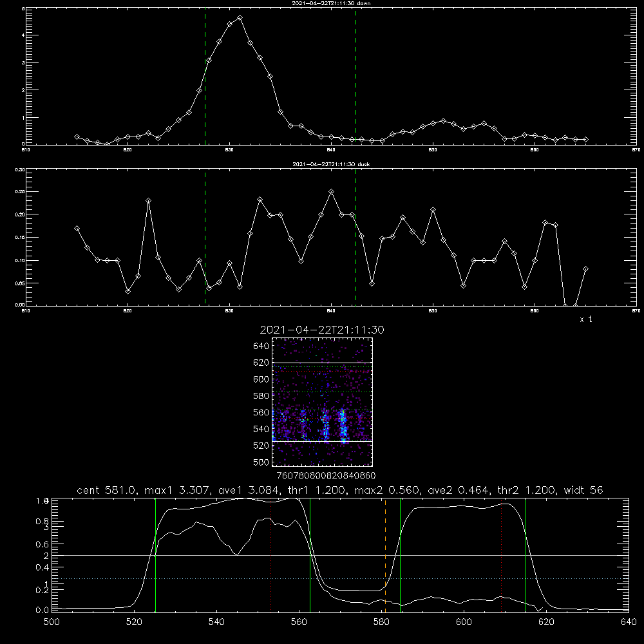Click the left green dashed line in dawn plot
Image resolution: width=644 pixels, height=644 pixels.
(x=205, y=77)
